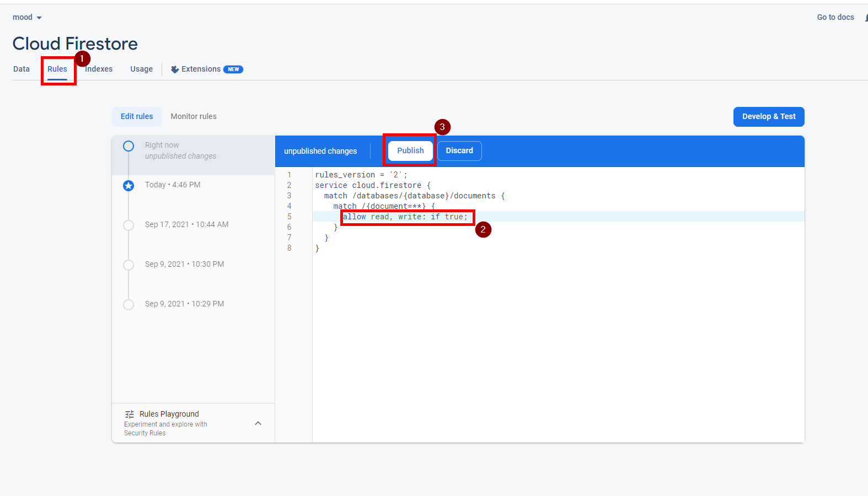Click the Rules Playground sliders icon

click(130, 414)
